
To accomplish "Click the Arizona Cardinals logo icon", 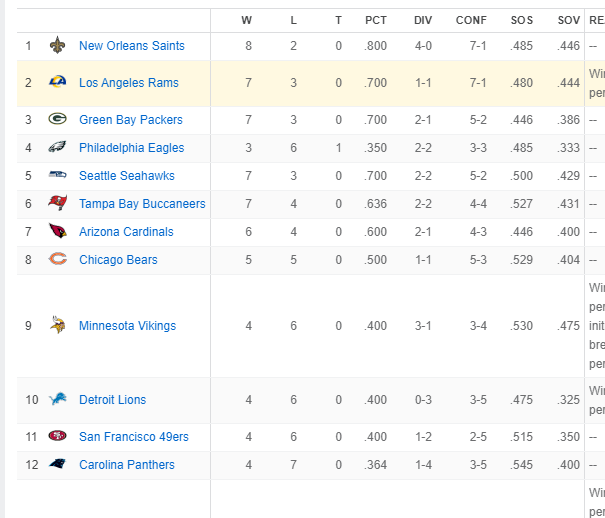I will (x=58, y=232).
